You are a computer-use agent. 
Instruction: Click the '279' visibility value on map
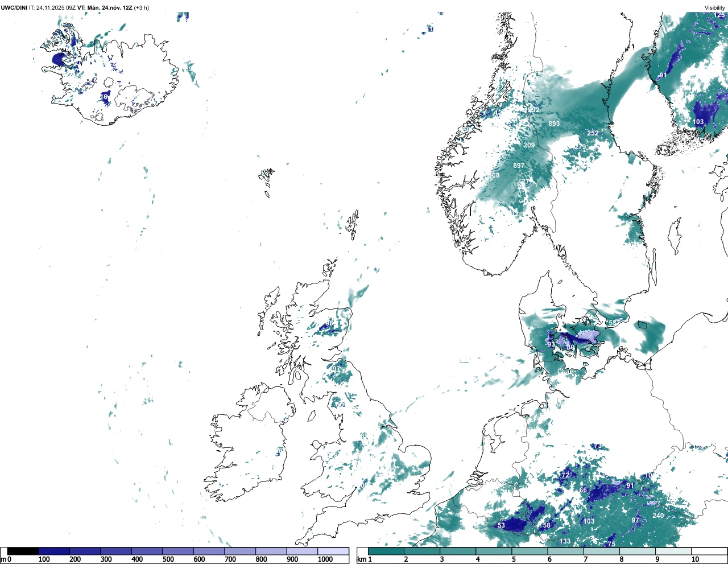click(x=580, y=147)
